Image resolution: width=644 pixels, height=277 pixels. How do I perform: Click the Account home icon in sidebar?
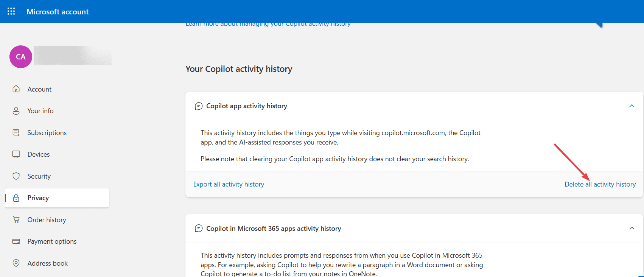coord(16,89)
